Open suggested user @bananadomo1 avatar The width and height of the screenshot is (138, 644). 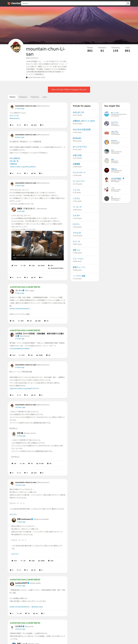(x=107, y=151)
